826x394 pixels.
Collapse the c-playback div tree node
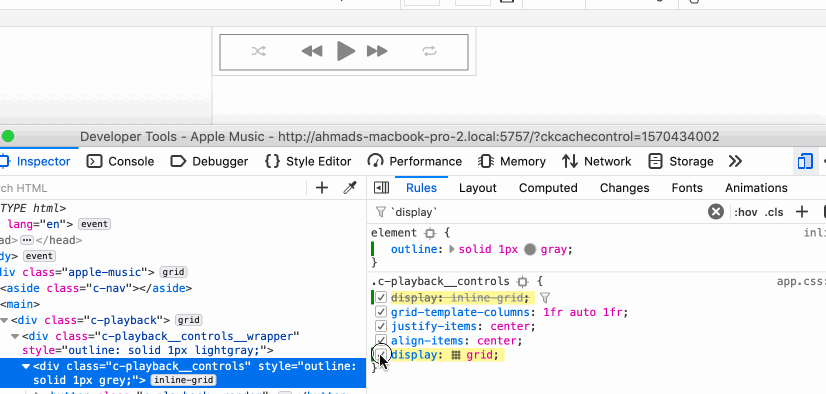[5, 320]
